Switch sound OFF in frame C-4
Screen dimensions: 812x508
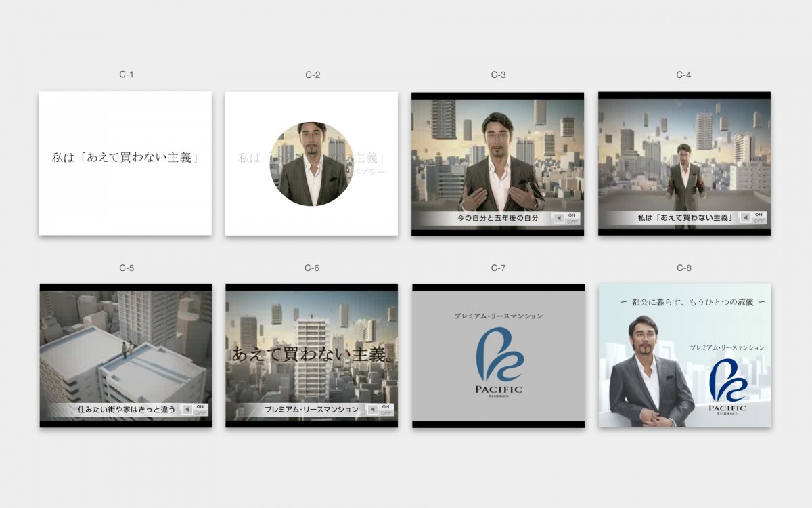tap(759, 221)
